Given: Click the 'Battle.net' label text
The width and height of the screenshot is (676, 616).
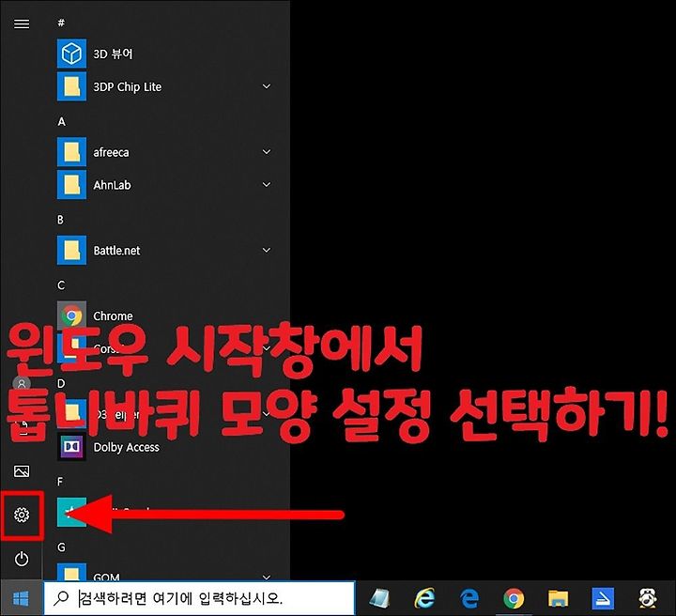Looking at the screenshot, I should tap(116, 251).
